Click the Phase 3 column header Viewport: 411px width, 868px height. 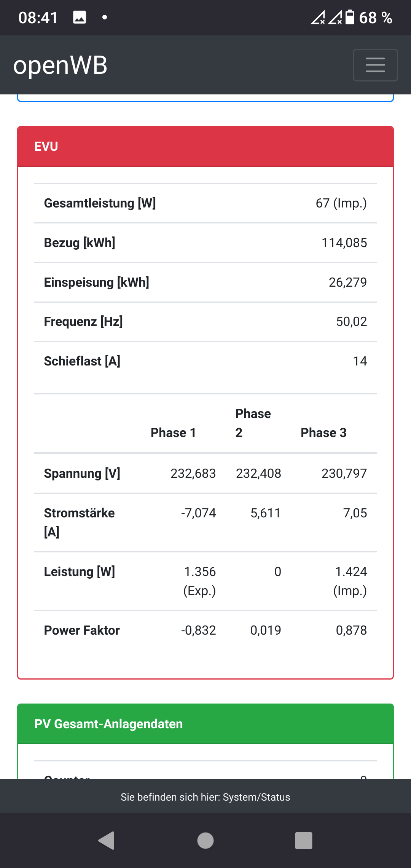[x=323, y=433]
